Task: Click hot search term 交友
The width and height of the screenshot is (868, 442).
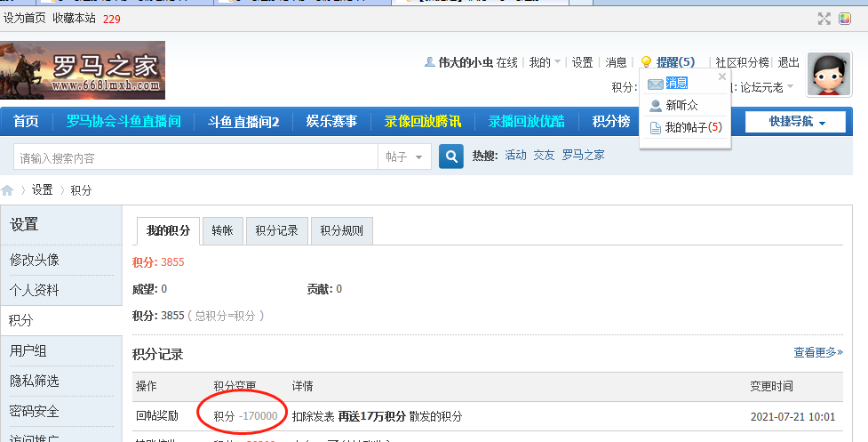Action: click(x=544, y=155)
